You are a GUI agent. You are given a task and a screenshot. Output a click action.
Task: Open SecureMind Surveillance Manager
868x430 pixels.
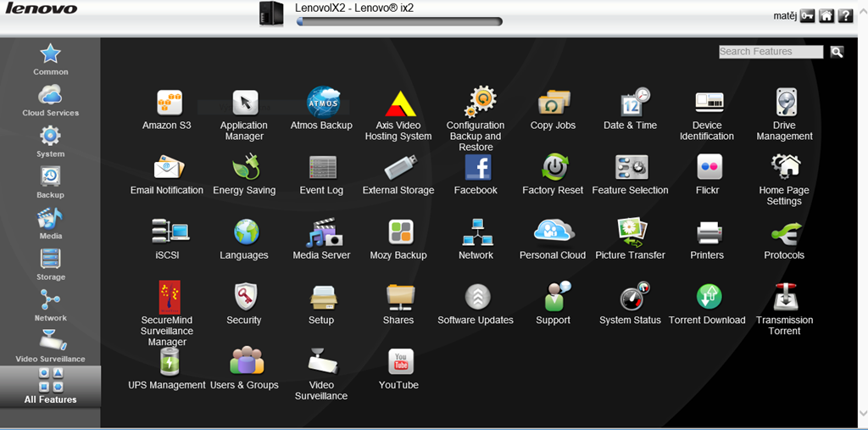[x=167, y=298]
